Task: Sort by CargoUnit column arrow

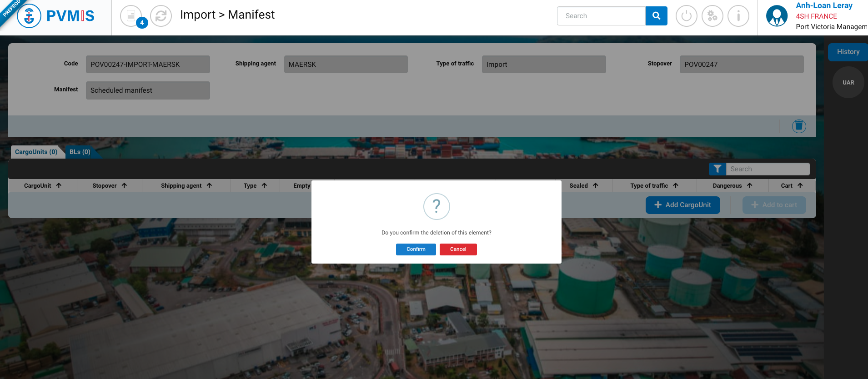Action: [x=59, y=185]
